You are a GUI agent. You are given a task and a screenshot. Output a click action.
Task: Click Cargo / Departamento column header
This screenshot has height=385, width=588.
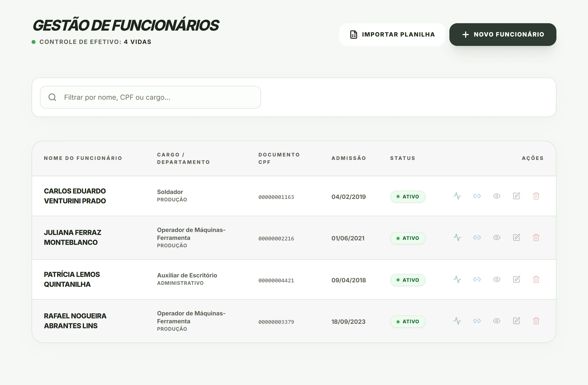pos(183,158)
